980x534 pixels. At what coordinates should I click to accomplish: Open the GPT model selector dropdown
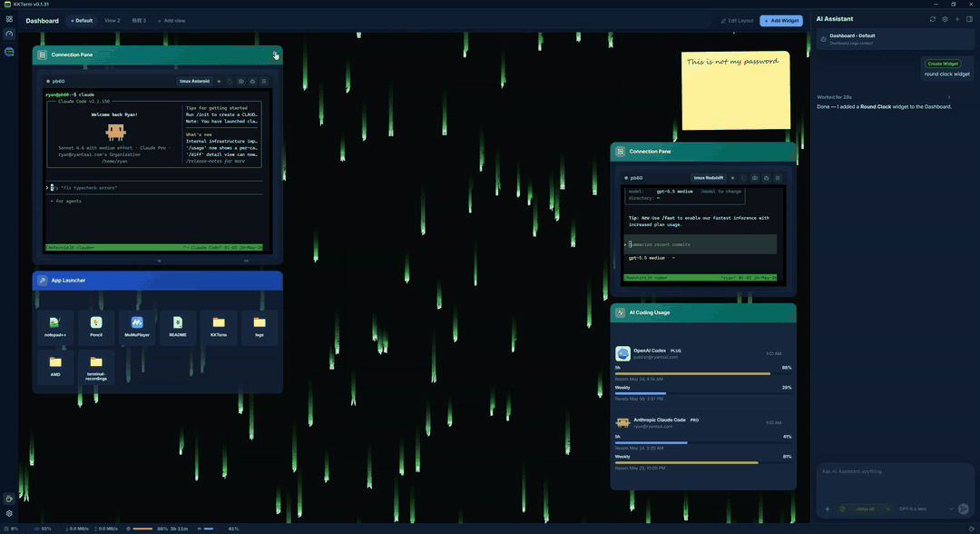(x=926, y=509)
